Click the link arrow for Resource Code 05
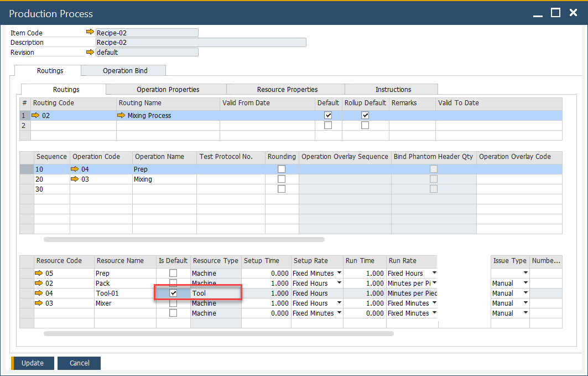The image size is (588, 376). click(x=38, y=273)
